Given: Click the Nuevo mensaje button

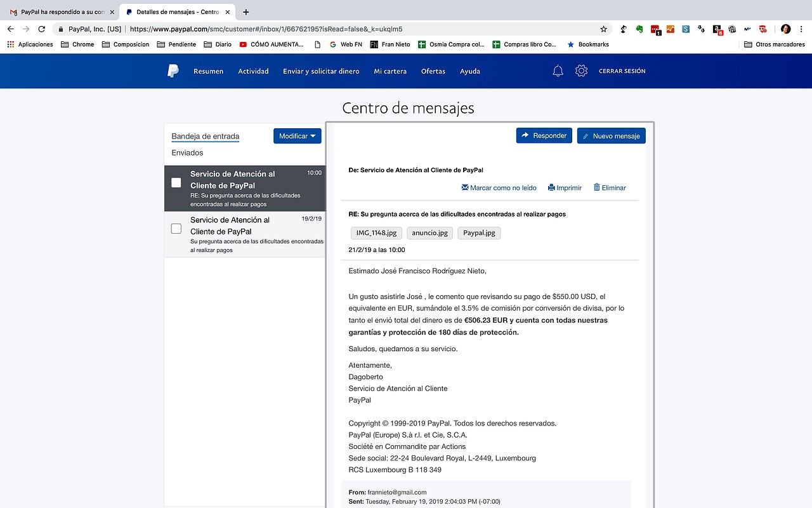Looking at the screenshot, I should click(611, 136).
